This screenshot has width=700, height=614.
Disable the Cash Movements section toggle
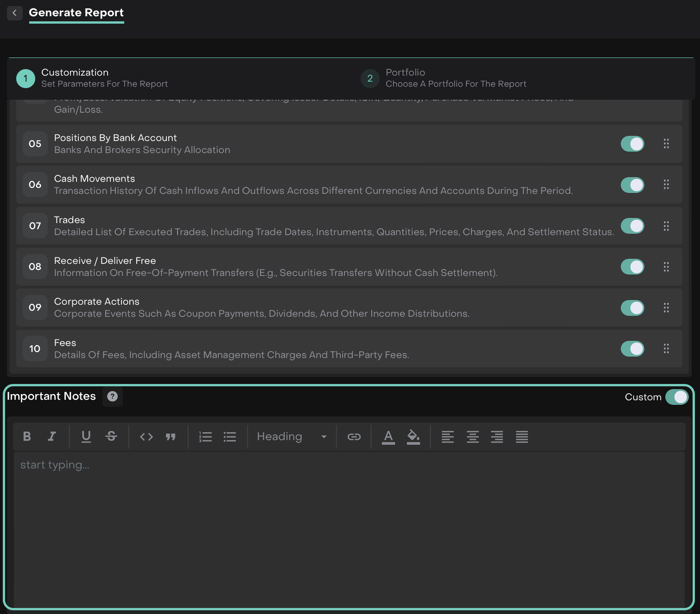point(632,185)
